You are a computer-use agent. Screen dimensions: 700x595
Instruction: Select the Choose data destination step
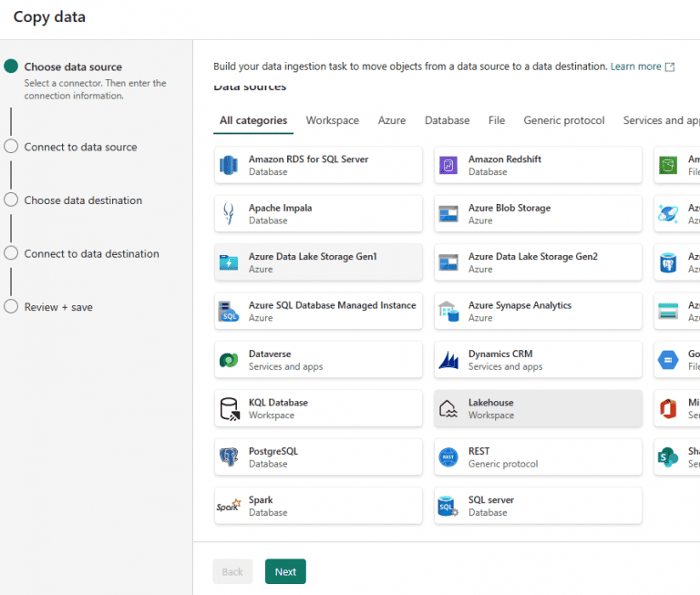tap(83, 200)
